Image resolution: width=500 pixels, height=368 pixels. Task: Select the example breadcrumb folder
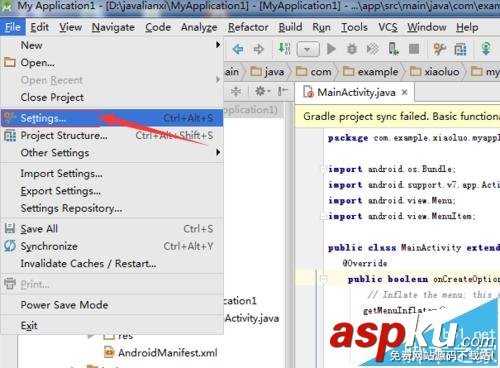tap(371, 72)
